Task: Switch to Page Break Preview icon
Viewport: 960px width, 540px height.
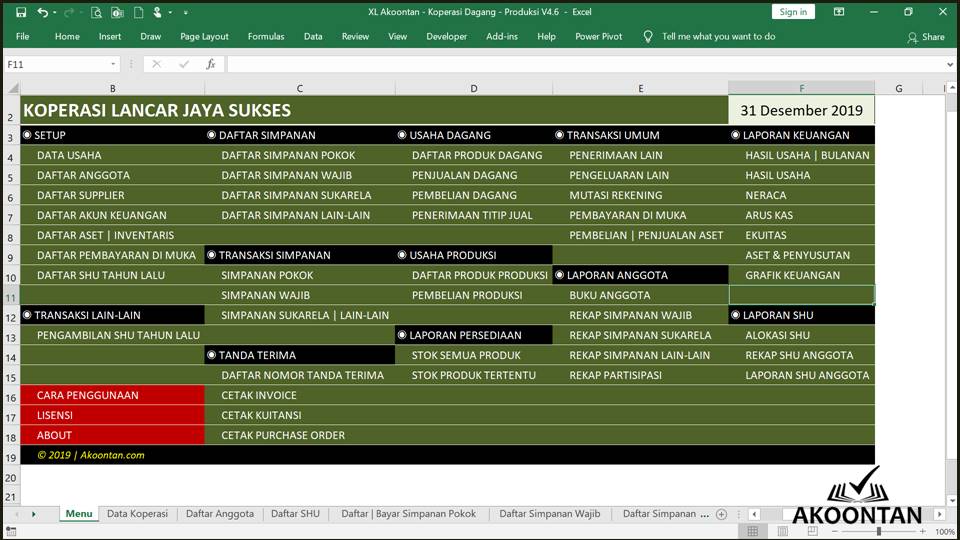Action: point(812,531)
